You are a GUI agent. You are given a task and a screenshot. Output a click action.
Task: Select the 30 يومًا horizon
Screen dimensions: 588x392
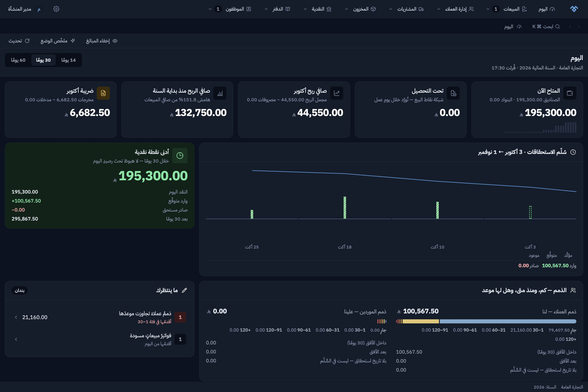[x=43, y=60]
